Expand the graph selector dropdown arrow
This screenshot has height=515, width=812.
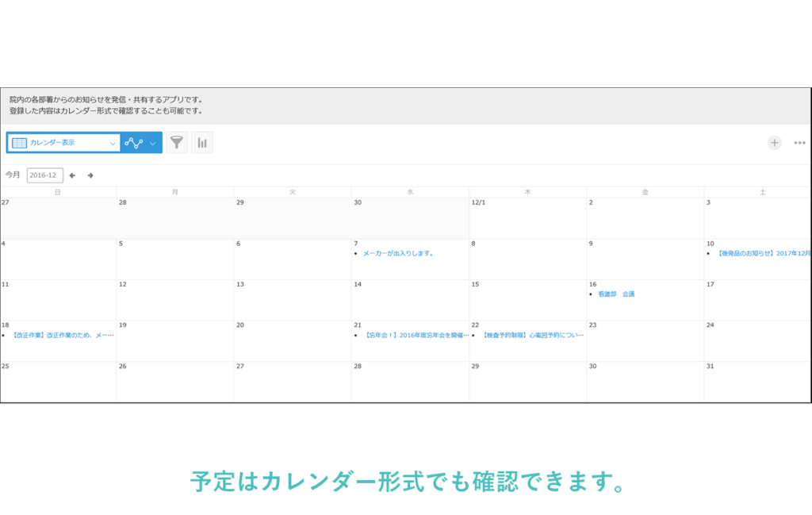click(x=153, y=143)
